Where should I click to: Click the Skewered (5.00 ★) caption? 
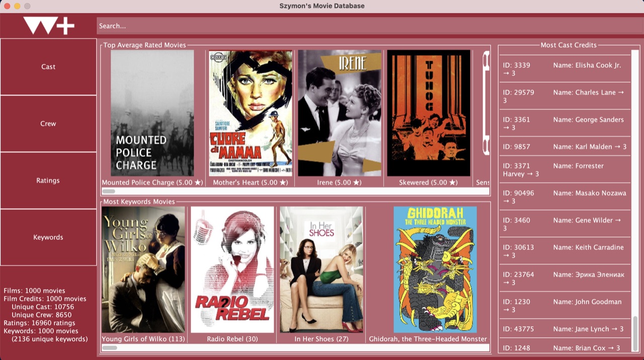[429, 182]
